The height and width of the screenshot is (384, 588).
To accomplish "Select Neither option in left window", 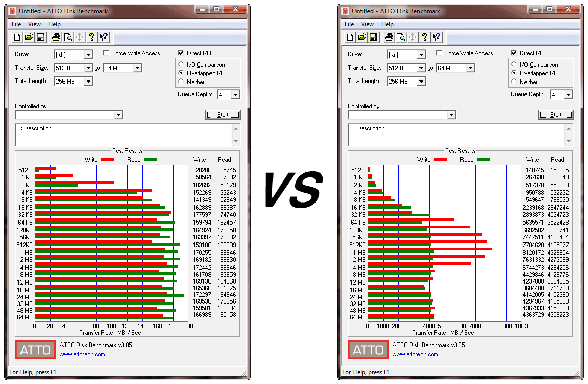I will point(181,82).
